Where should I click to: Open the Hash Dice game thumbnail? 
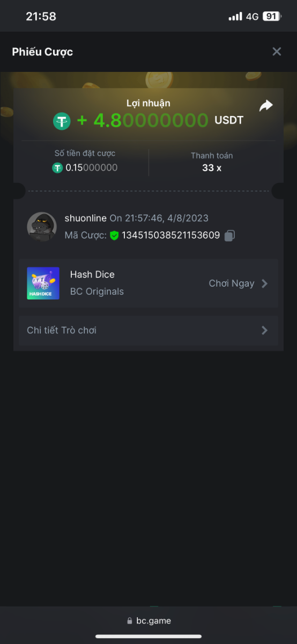(x=43, y=283)
